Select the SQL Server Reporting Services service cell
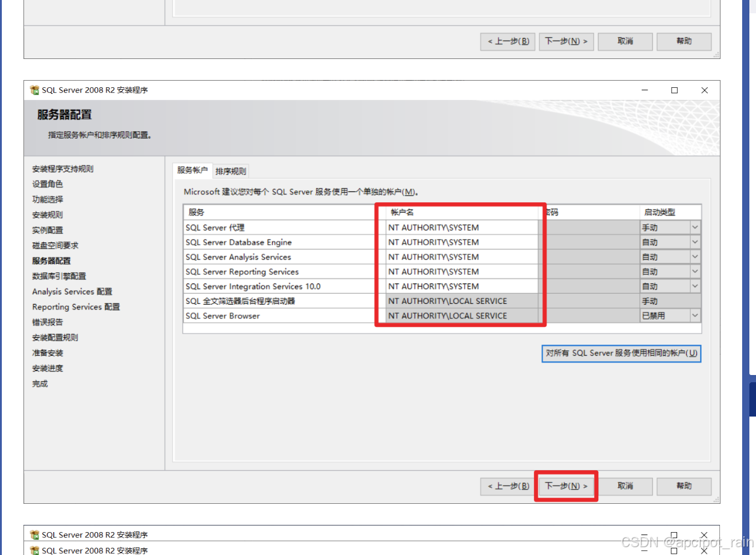The image size is (756, 555). (284, 271)
